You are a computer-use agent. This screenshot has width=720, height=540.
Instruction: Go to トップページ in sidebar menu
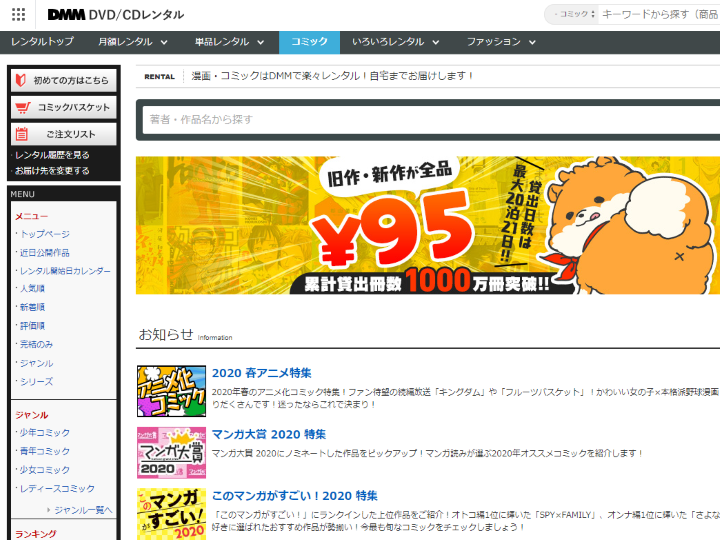45,234
